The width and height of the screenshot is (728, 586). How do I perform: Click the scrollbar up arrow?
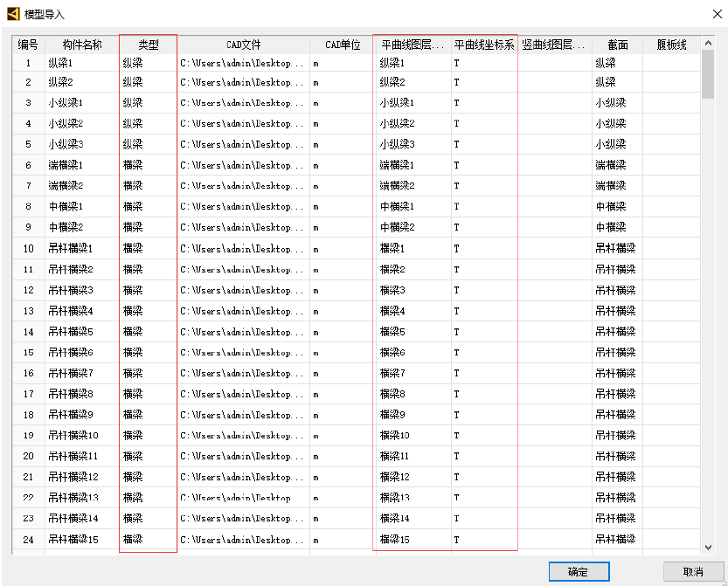tap(708, 43)
